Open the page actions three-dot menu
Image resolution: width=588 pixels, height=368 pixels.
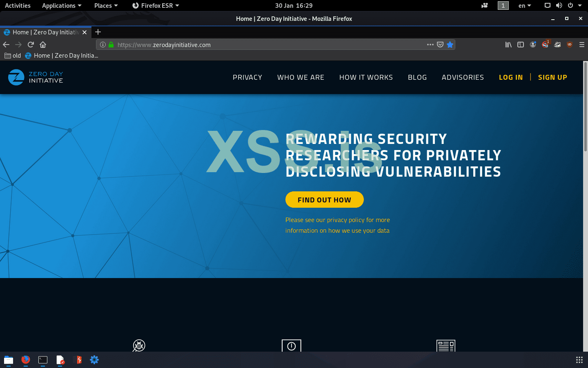pyautogui.click(x=430, y=45)
